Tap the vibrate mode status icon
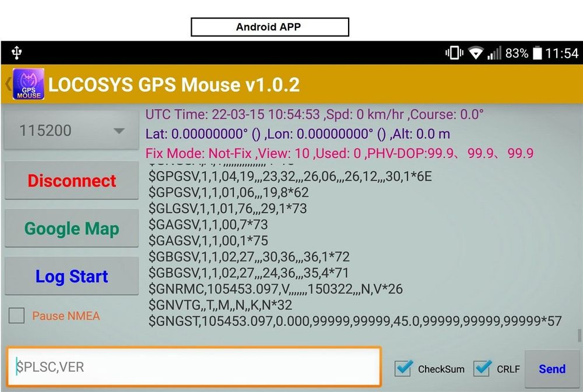The width and height of the screenshot is (583, 392). coord(454,53)
